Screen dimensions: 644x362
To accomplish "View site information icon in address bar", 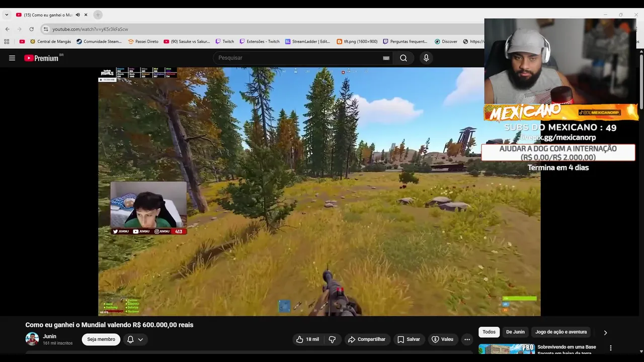I will (x=46, y=29).
